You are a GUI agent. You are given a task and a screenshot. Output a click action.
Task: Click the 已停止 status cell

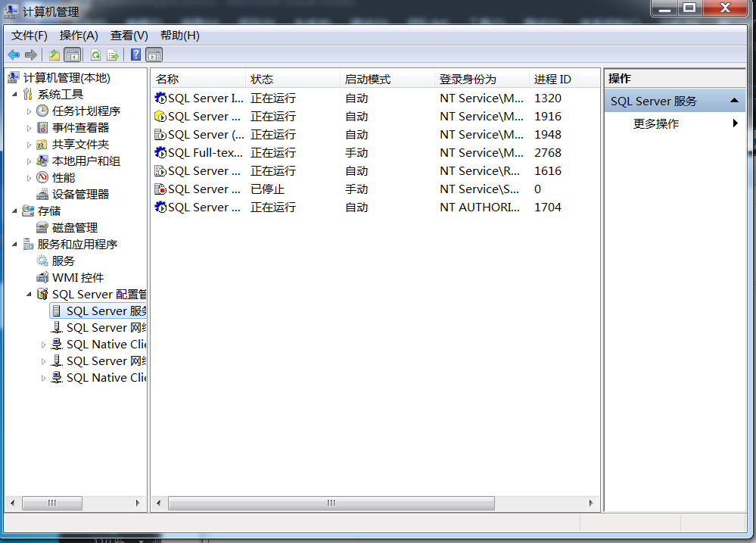pos(268,189)
